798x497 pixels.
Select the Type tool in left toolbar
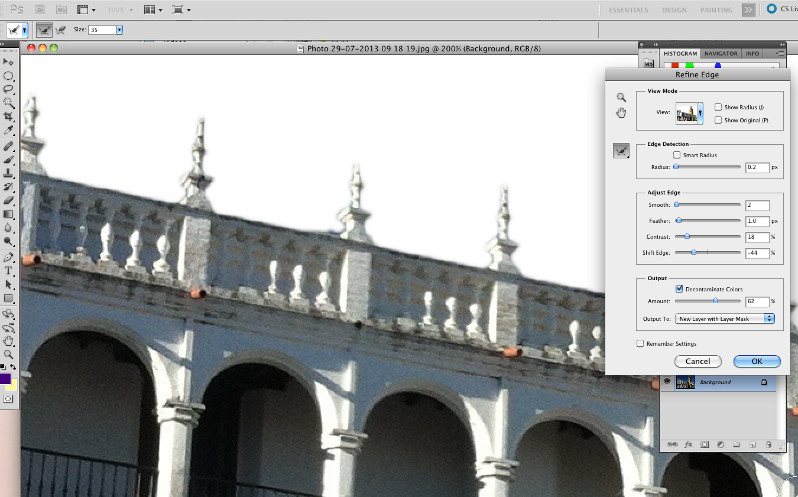9,270
